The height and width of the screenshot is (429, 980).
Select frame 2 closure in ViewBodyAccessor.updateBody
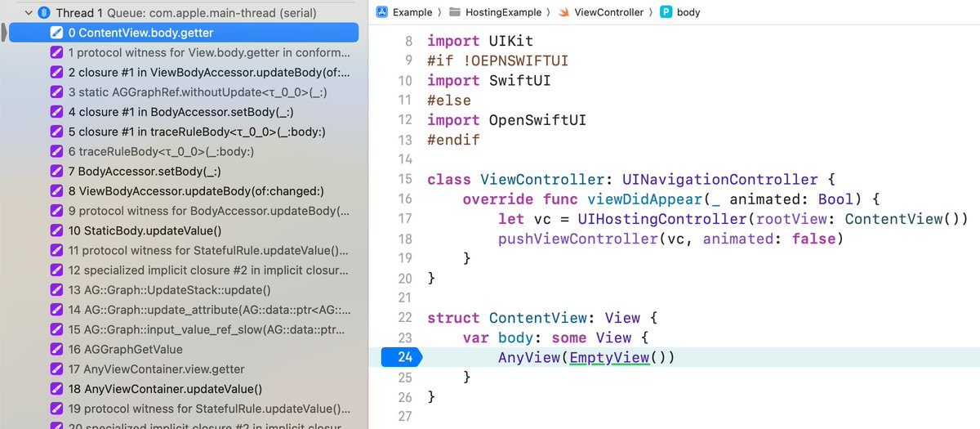click(184, 73)
